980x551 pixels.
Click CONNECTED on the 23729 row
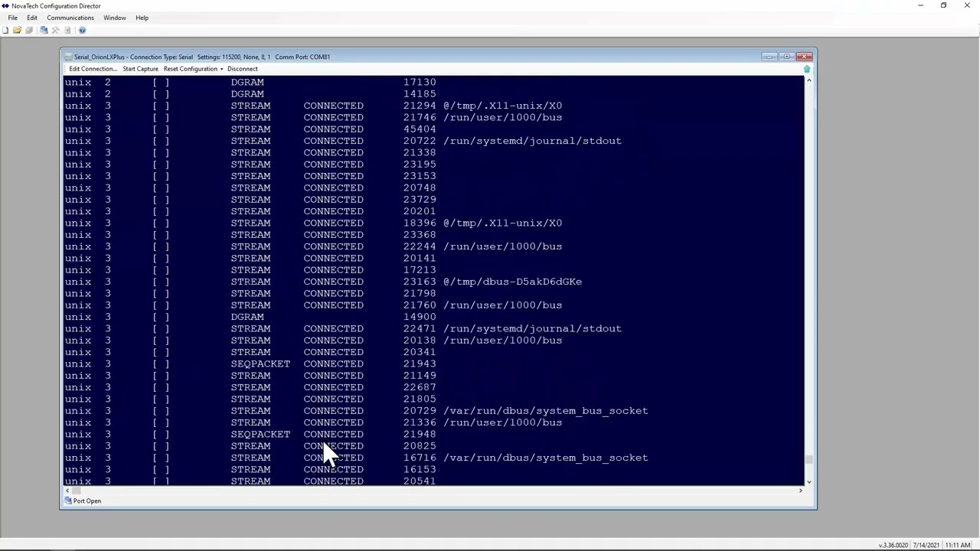pos(333,200)
